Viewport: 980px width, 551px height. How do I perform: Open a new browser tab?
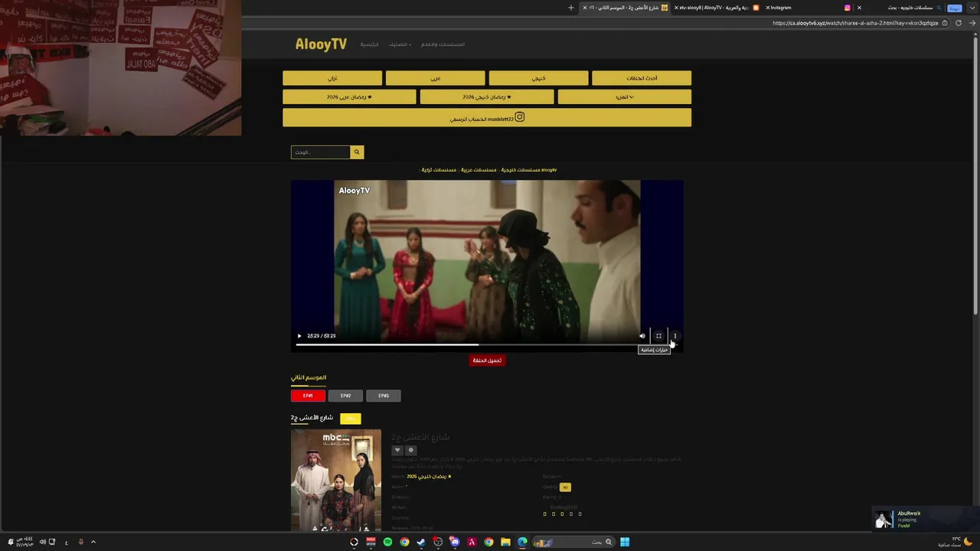[570, 8]
